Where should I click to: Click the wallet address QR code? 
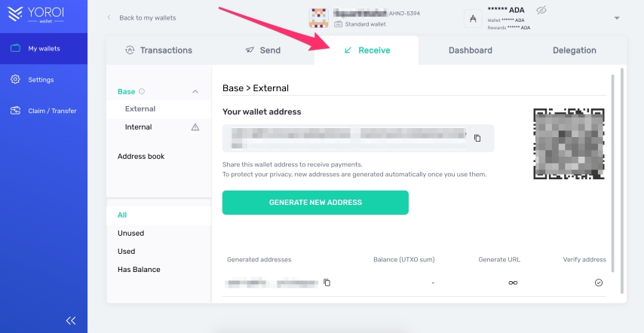point(569,144)
